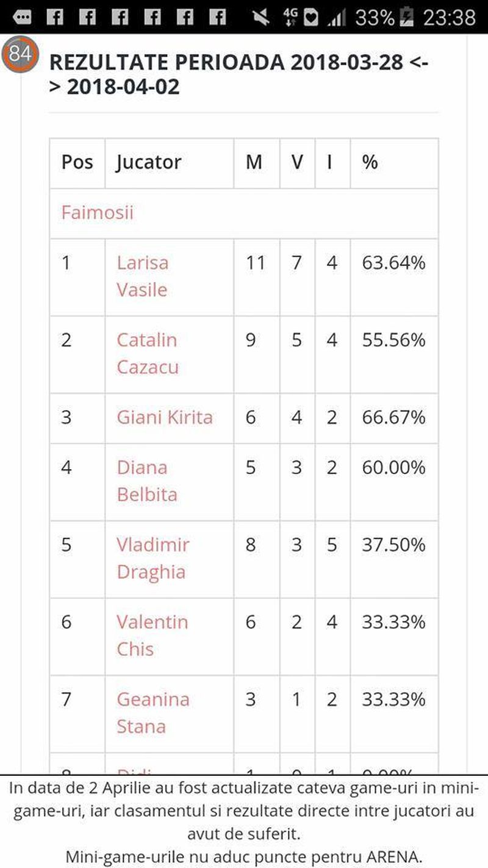Open Larisa Vasile's player profile
Viewport: 488px width, 868px height.
pyautogui.click(x=142, y=276)
